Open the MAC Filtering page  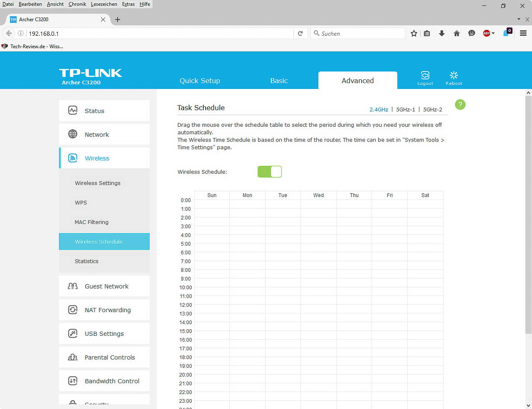[x=91, y=222]
